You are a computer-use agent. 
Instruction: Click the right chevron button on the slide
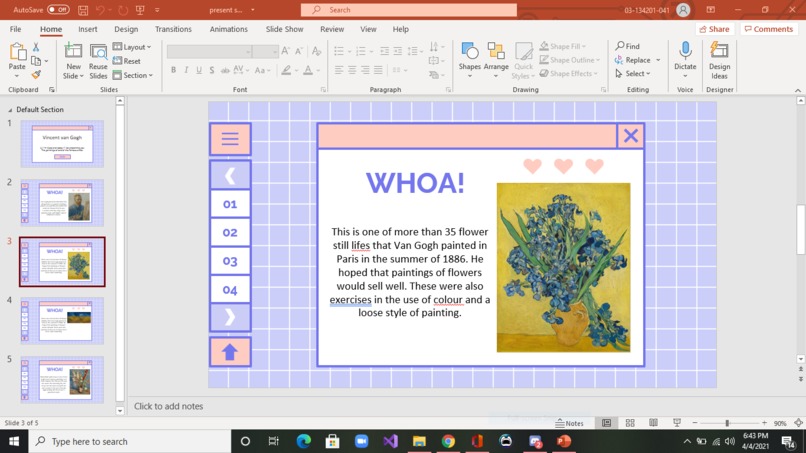point(230,317)
